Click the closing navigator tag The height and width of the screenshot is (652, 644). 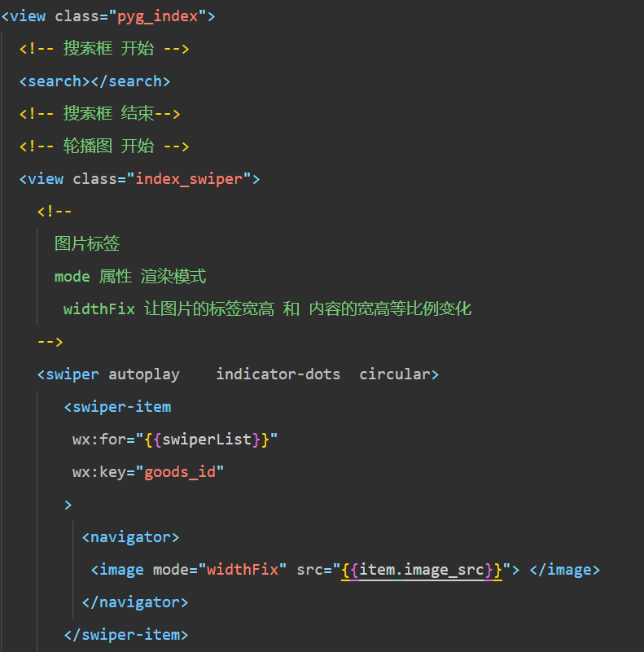(x=135, y=602)
